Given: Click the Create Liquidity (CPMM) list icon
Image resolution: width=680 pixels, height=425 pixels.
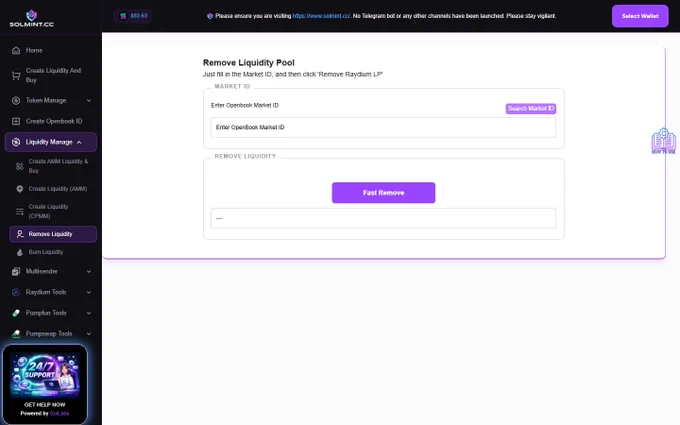Looking at the screenshot, I should tap(20, 212).
